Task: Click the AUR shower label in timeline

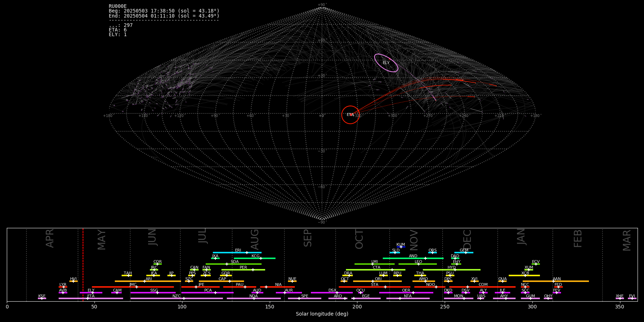Action: [289, 290]
